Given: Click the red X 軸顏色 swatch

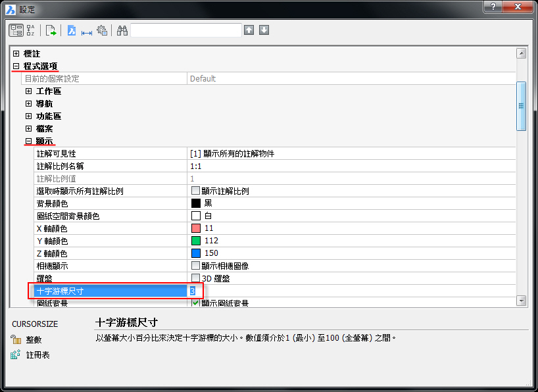Looking at the screenshot, I should (x=196, y=228).
